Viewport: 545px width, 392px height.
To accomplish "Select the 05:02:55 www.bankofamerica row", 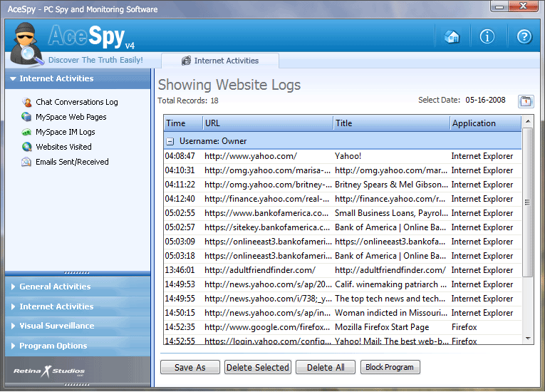I will tap(343, 213).
